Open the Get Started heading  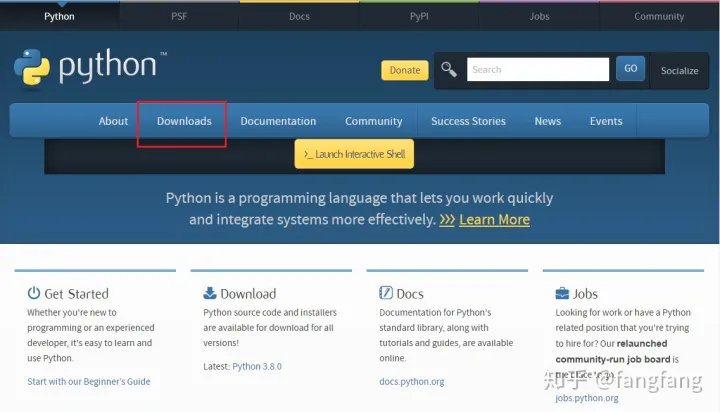[76, 293]
